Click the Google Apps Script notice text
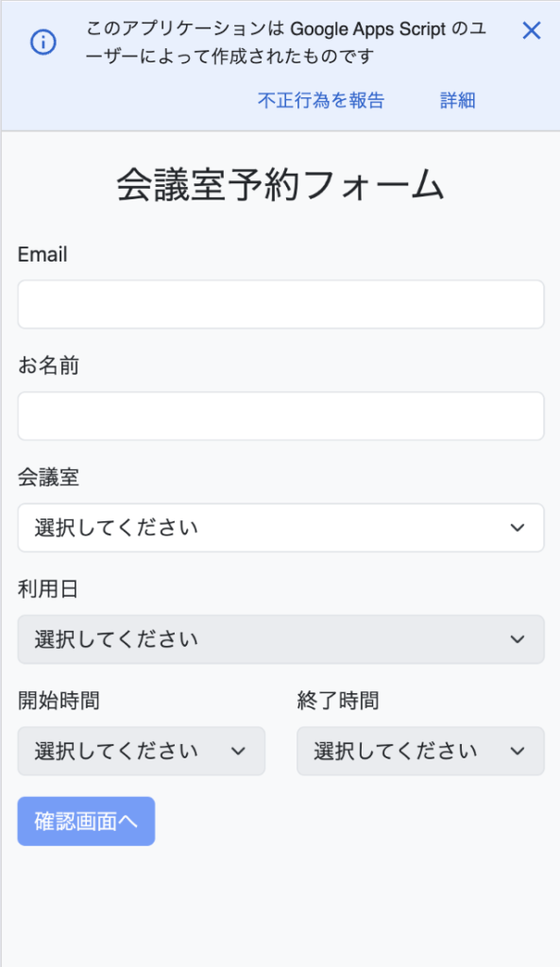The width and height of the screenshot is (560, 967). click(x=286, y=42)
